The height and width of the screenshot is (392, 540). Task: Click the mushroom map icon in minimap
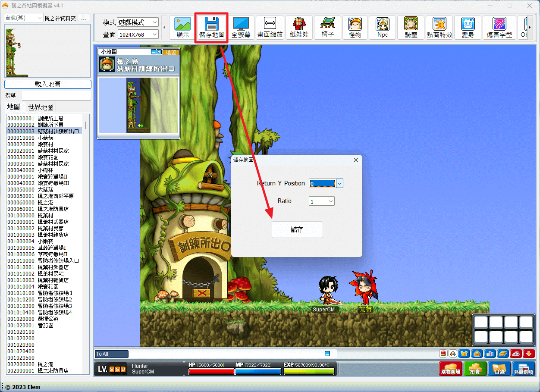coord(107,64)
